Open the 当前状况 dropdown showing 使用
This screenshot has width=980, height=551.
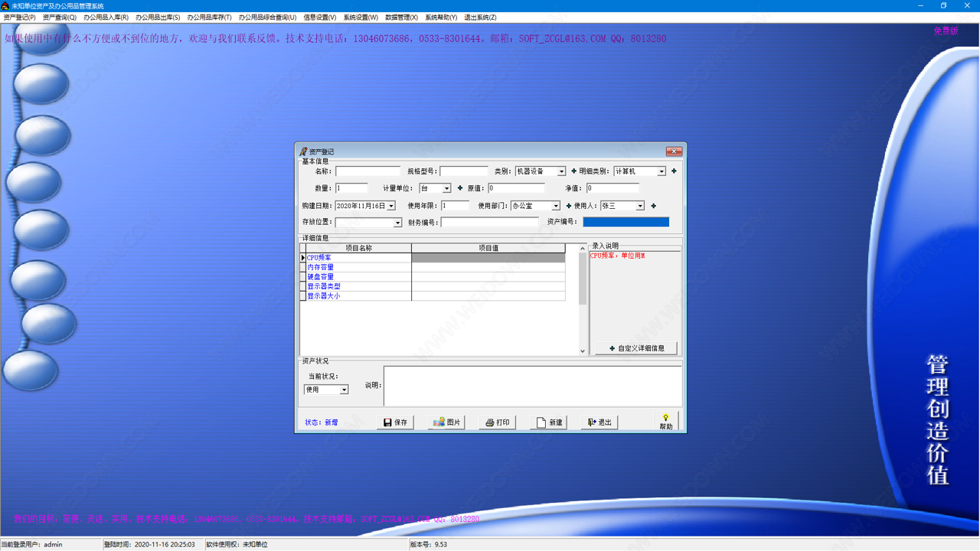[x=344, y=390]
